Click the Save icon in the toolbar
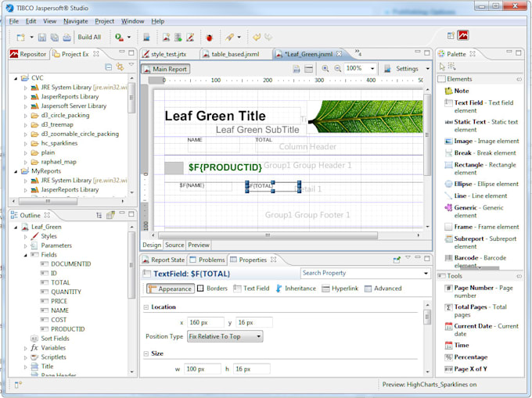Screen dimensions: 532x398 [x=44, y=37]
